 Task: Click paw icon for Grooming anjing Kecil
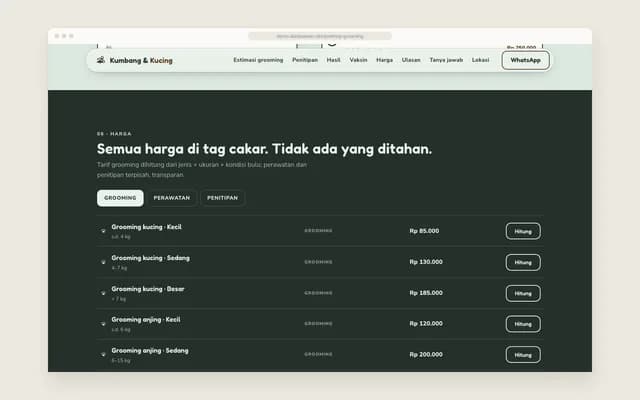(103, 324)
